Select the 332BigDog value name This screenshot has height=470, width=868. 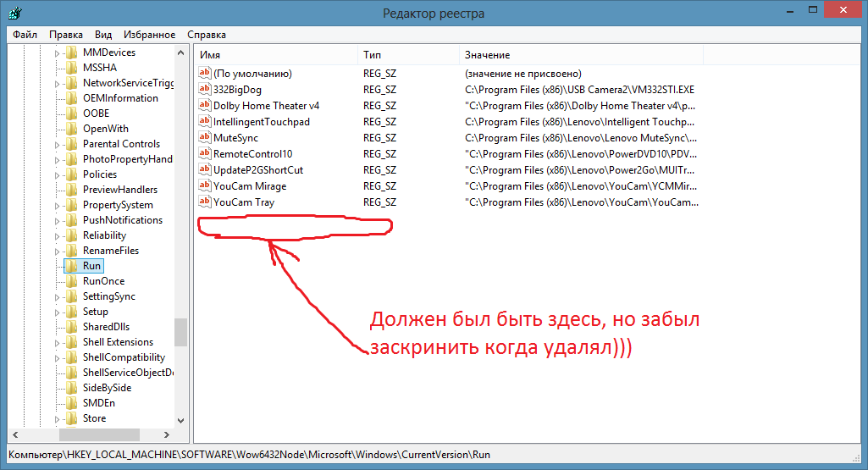pos(237,89)
